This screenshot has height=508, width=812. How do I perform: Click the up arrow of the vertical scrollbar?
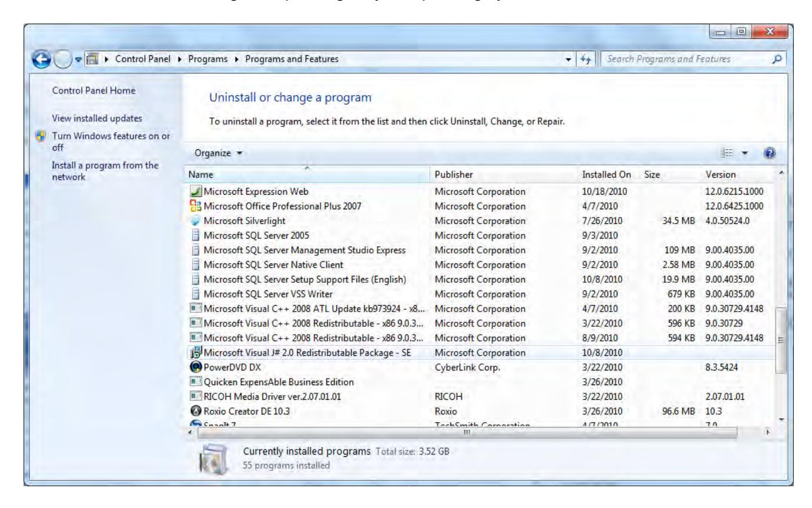click(781, 175)
